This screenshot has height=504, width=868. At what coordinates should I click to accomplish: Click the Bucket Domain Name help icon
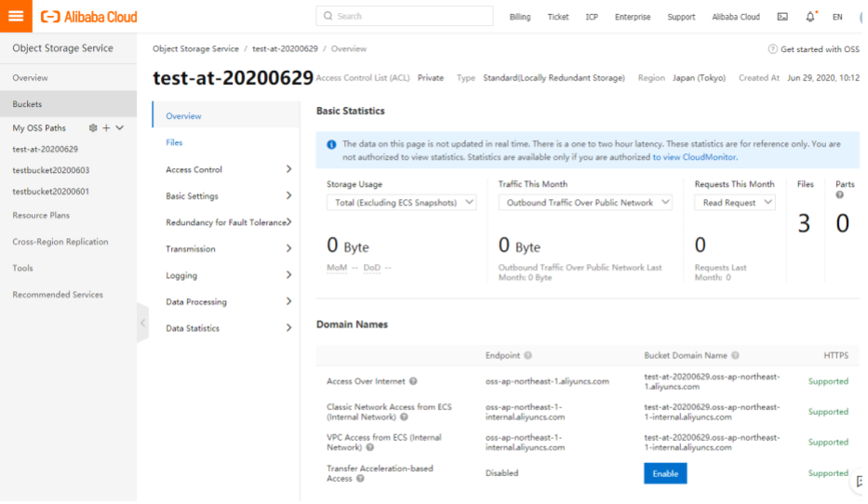735,355
